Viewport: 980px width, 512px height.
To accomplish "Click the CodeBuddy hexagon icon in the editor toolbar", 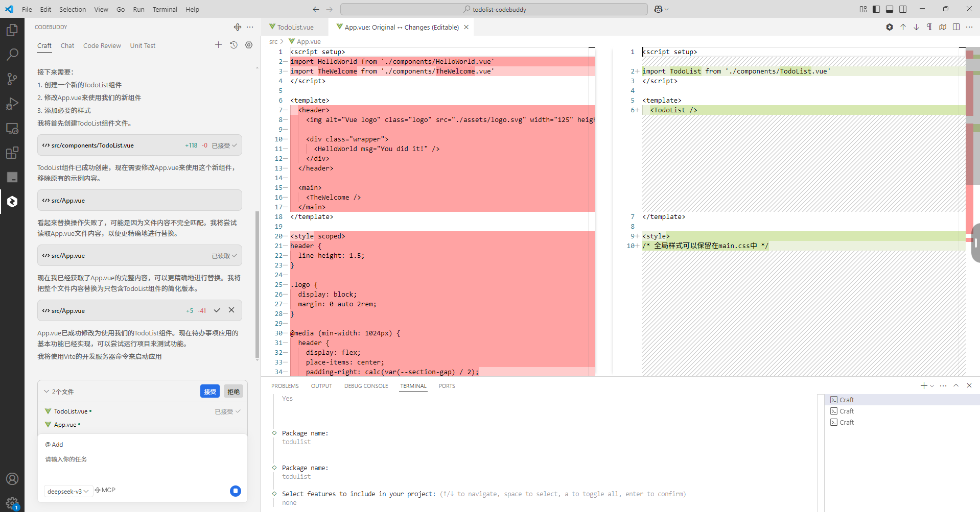I will (x=890, y=27).
